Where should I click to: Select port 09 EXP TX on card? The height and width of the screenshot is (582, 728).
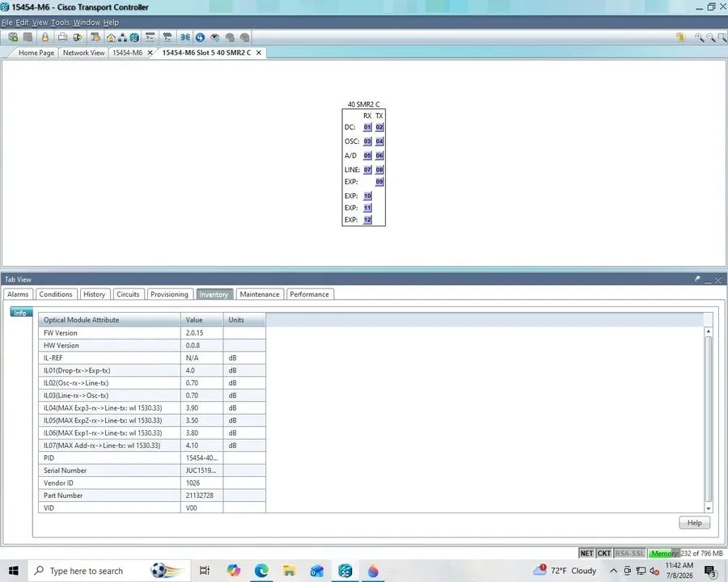(379, 182)
